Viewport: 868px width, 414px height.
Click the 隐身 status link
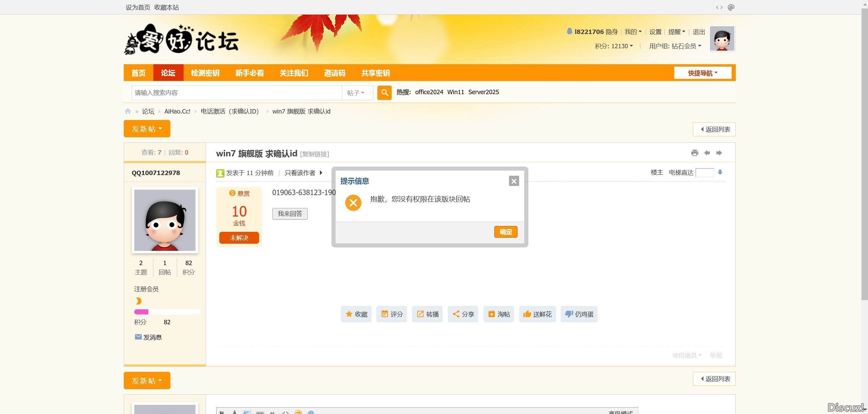click(612, 32)
